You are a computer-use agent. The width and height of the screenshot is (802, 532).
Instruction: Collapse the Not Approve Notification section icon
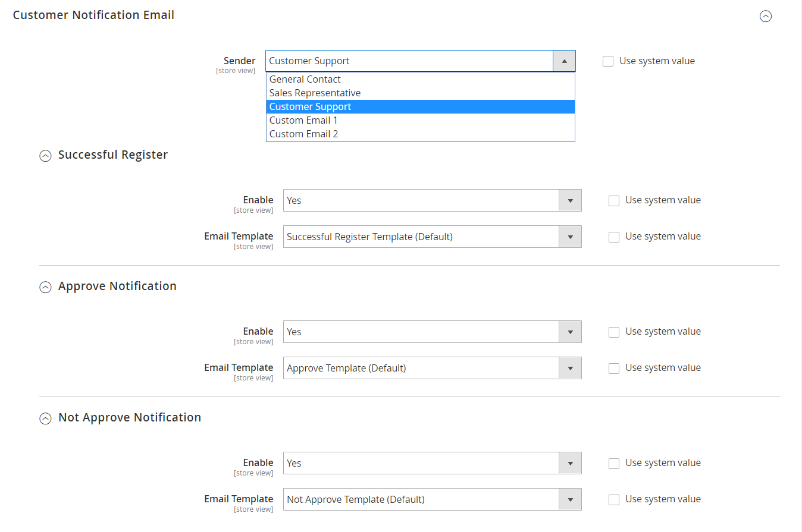(45, 418)
